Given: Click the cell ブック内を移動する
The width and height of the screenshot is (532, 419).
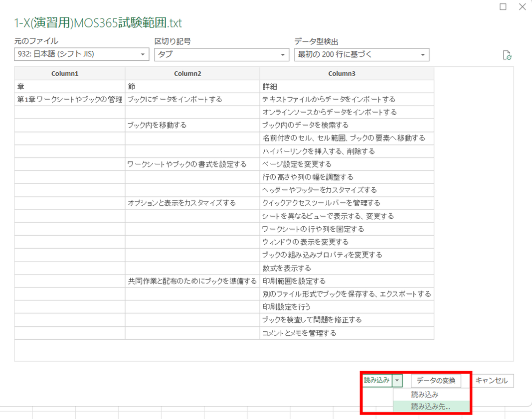Looking at the screenshot, I should (x=192, y=125).
